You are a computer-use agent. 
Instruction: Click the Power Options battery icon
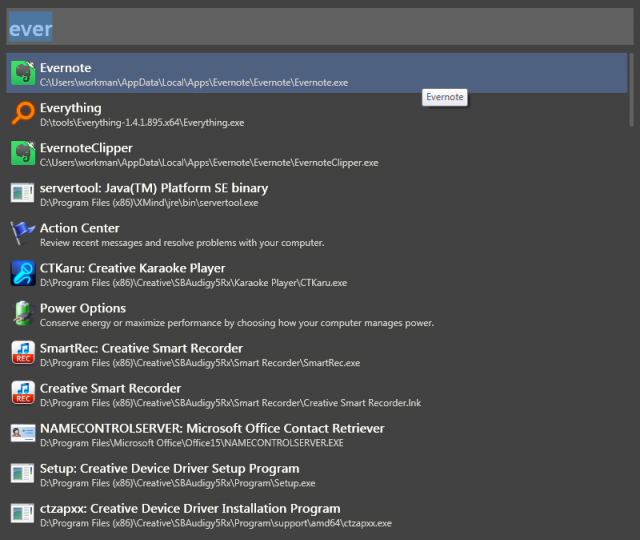click(23, 313)
